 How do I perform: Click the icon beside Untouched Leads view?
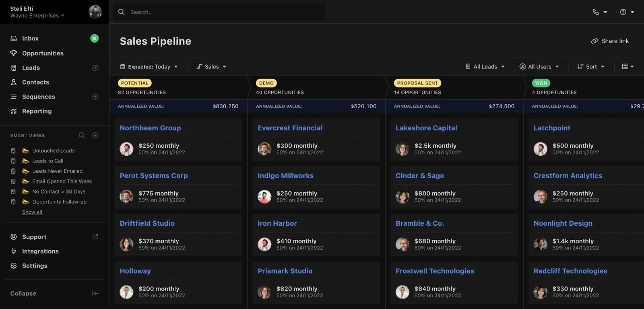click(26, 150)
